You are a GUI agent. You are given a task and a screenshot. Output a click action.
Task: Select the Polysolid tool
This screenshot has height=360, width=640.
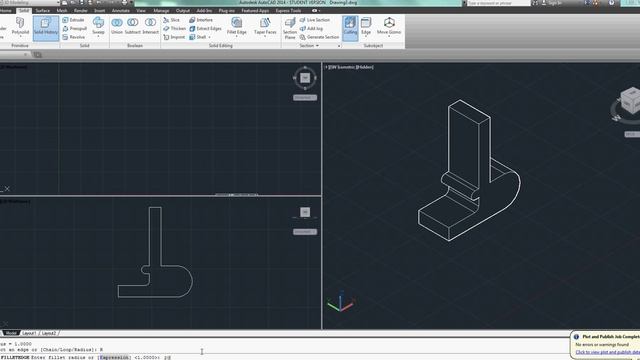[20, 27]
